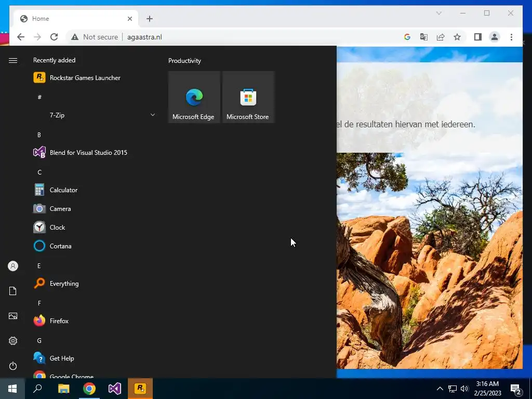Reload the page in Chrome
Image resolution: width=532 pixels, height=399 pixels.
(x=54, y=37)
